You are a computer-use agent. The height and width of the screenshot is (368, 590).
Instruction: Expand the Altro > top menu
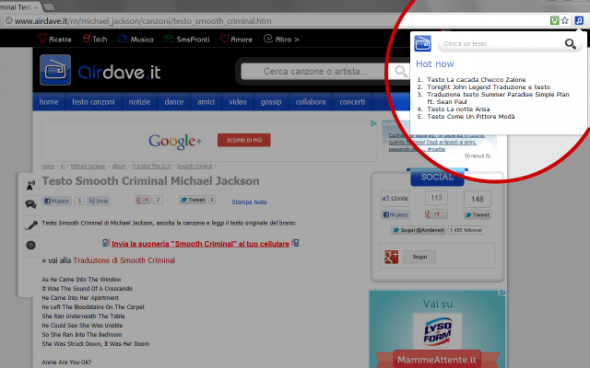[x=281, y=39]
